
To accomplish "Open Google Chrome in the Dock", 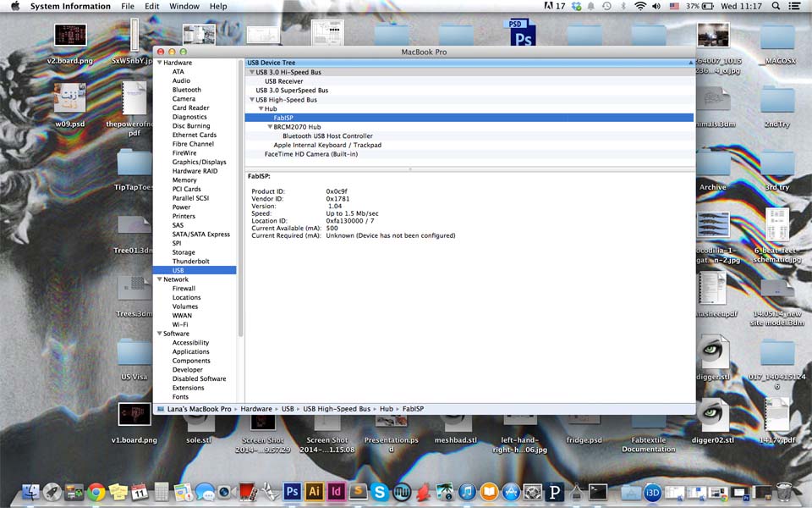I will [x=96, y=491].
